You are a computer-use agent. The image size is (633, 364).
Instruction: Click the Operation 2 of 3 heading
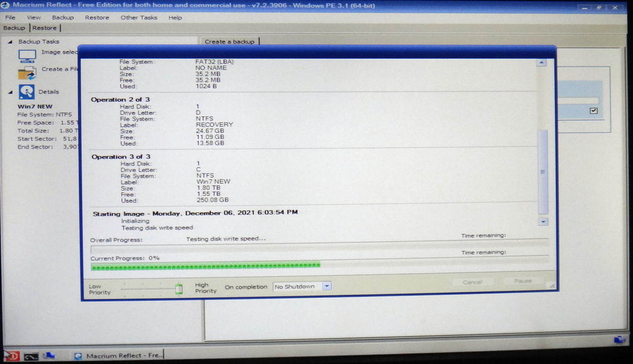pos(120,99)
